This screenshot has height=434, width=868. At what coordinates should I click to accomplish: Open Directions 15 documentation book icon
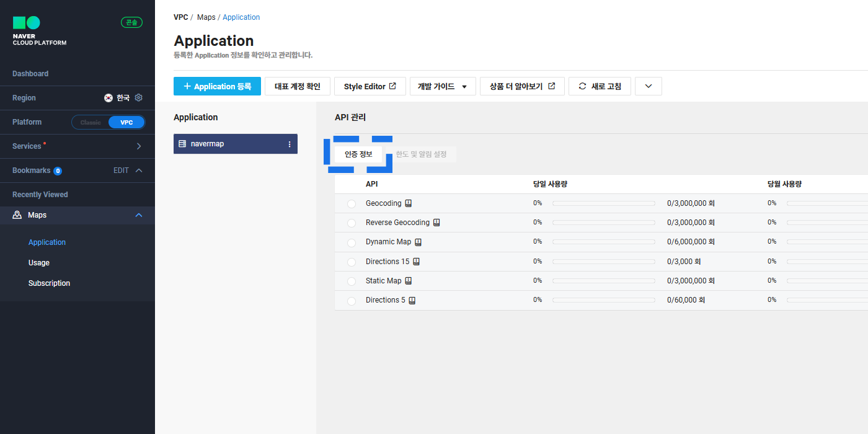[x=416, y=262]
